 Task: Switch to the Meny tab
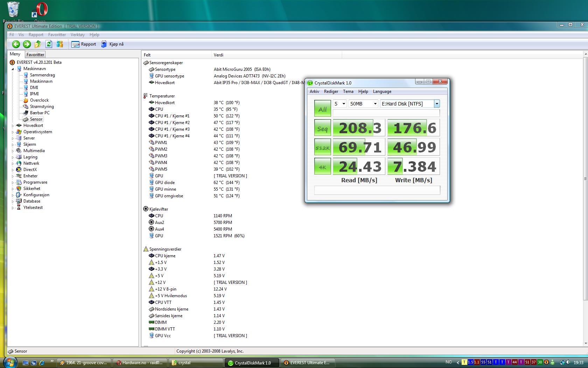[x=15, y=54]
